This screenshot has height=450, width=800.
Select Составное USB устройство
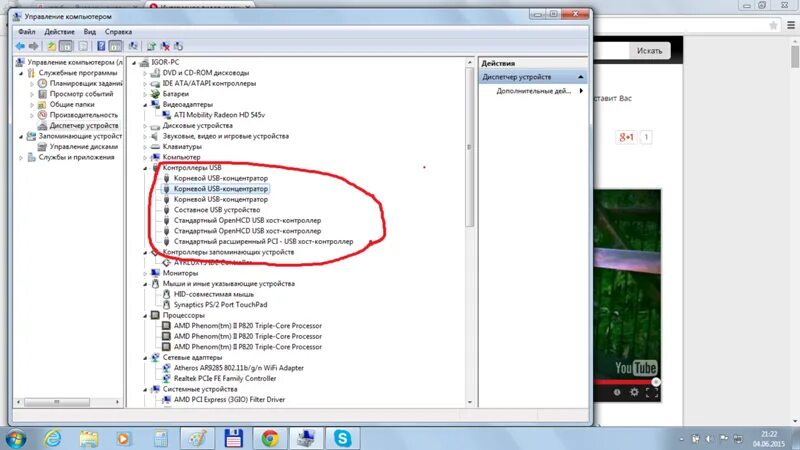(217, 210)
